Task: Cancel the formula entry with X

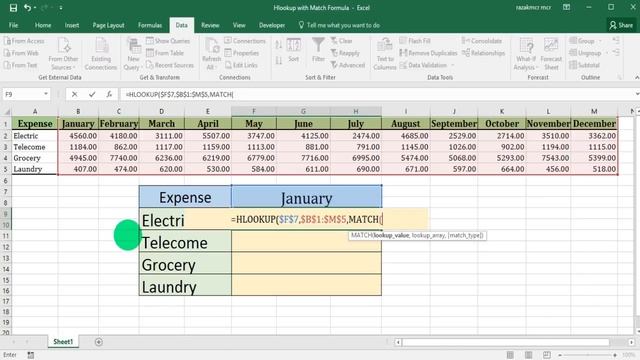Action: click(x=74, y=94)
